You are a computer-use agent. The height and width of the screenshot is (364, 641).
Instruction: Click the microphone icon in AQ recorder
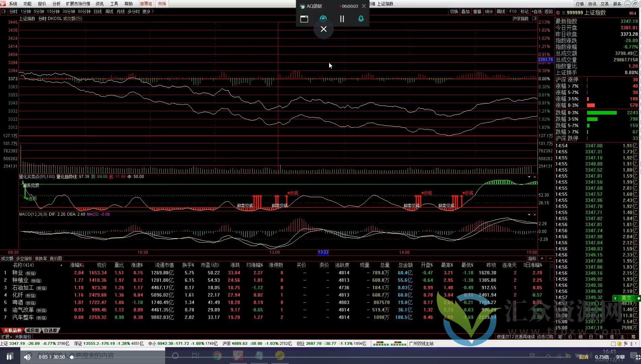click(361, 19)
